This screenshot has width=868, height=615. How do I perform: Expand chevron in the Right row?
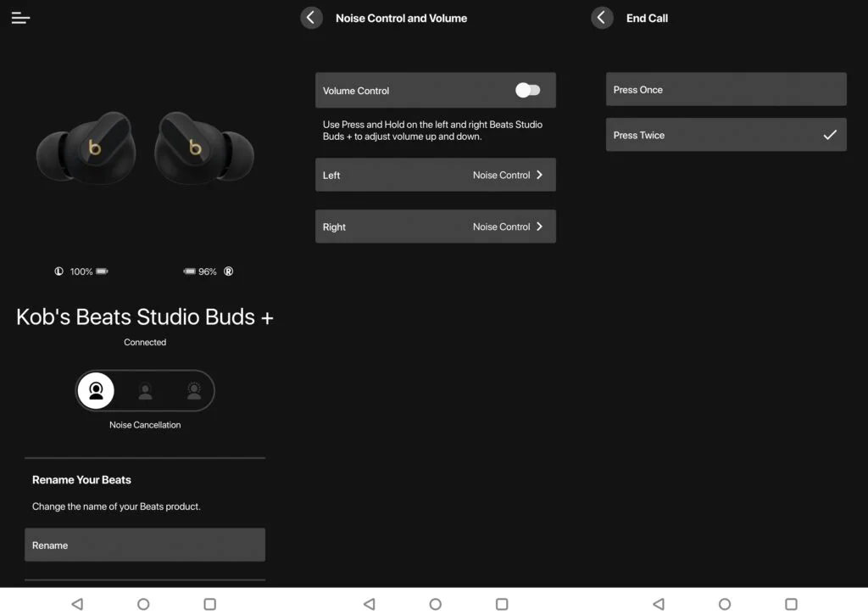pyautogui.click(x=540, y=226)
